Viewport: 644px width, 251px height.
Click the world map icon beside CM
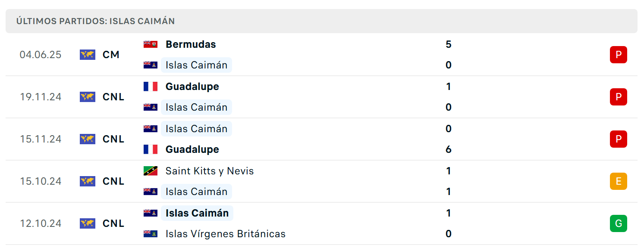click(x=88, y=55)
